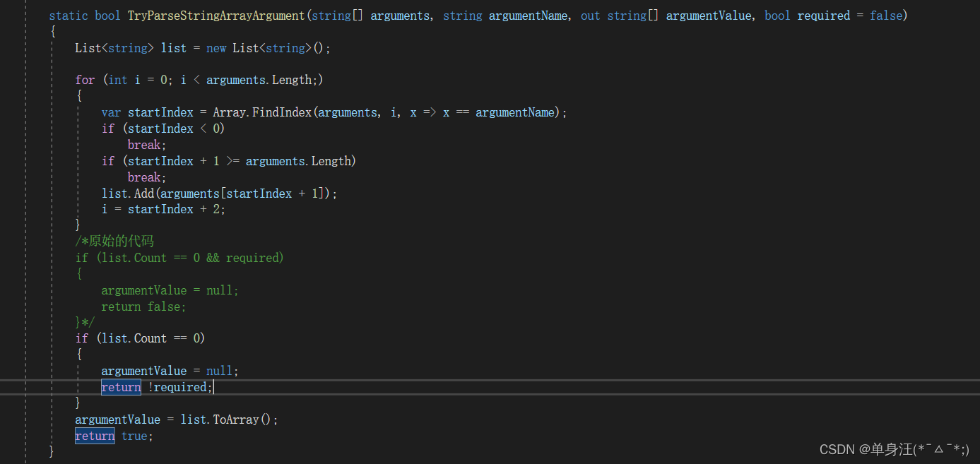980x464 pixels.
Task: Click the argumentValue = null assignment inside commented block
Action: [x=170, y=290]
